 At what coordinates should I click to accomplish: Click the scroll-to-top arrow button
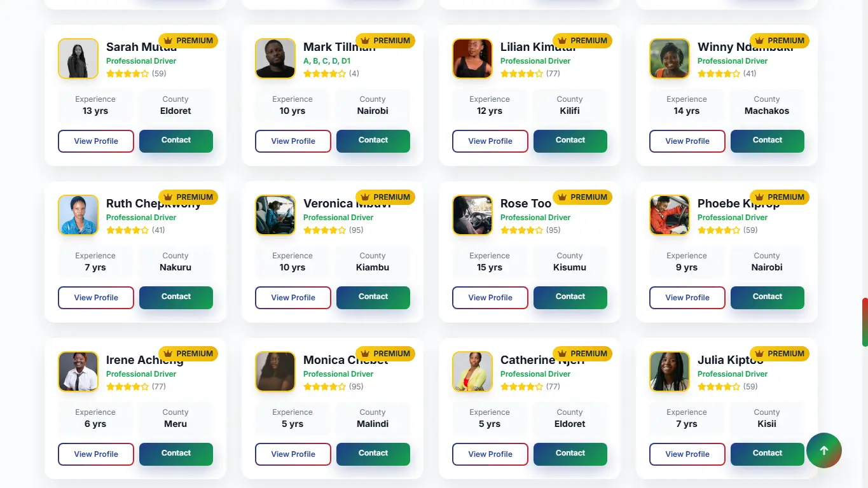[823, 450]
